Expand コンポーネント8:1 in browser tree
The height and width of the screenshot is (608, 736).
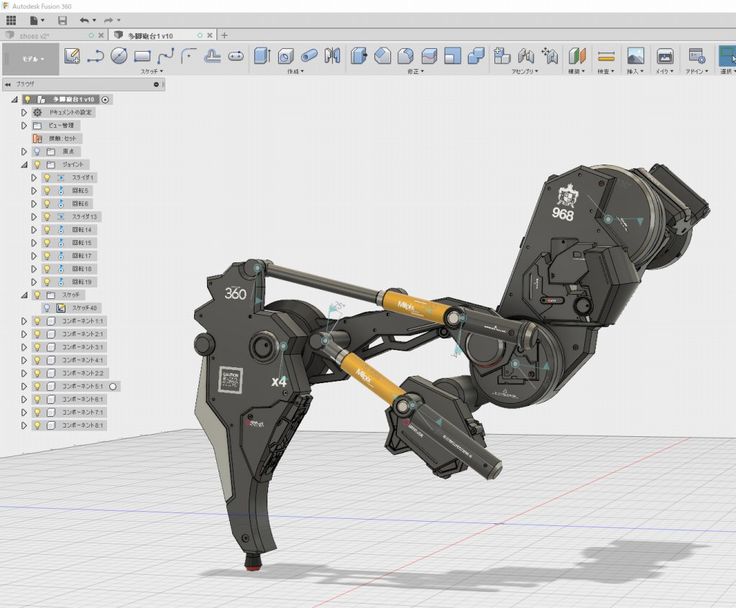(x=23, y=425)
